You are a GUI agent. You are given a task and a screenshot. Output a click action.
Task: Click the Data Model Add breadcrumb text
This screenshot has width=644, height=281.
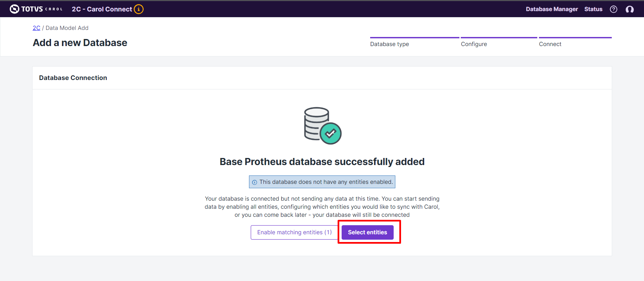point(67,28)
